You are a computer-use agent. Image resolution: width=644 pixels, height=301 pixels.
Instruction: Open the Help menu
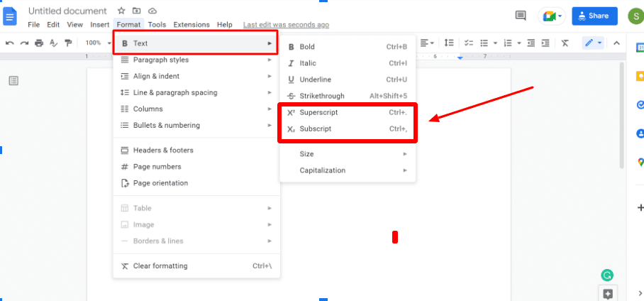[x=225, y=25]
